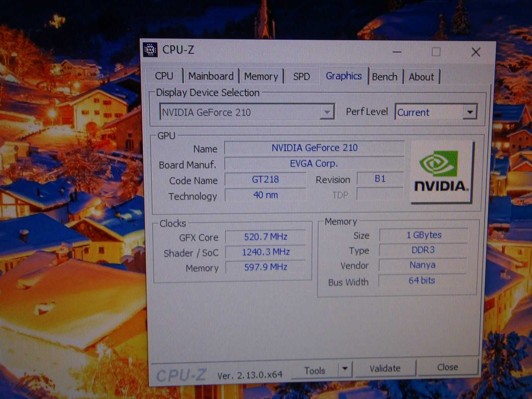Click the Shader / SoC clock 1240.3 MHz

click(x=266, y=252)
